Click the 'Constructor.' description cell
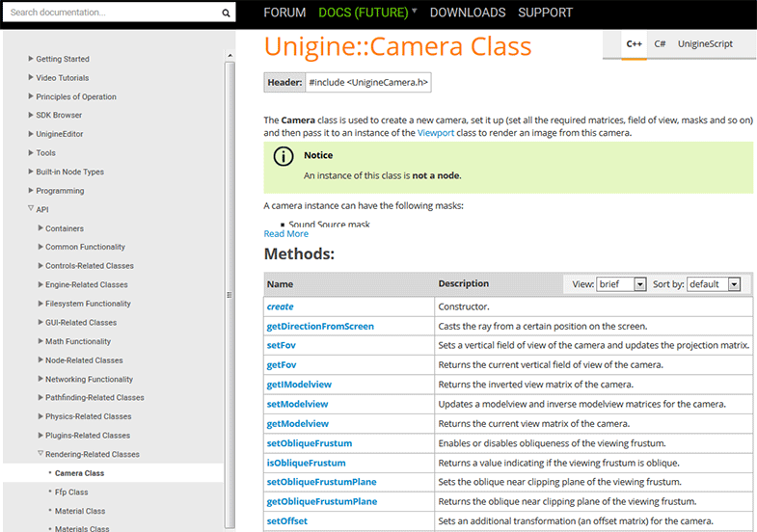The width and height of the screenshot is (757, 532). click(x=593, y=306)
